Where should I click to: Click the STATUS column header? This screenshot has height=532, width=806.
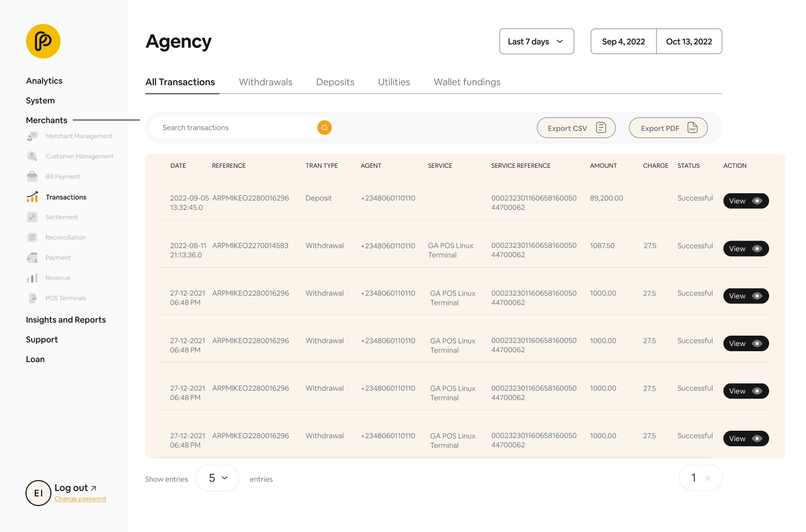point(689,166)
